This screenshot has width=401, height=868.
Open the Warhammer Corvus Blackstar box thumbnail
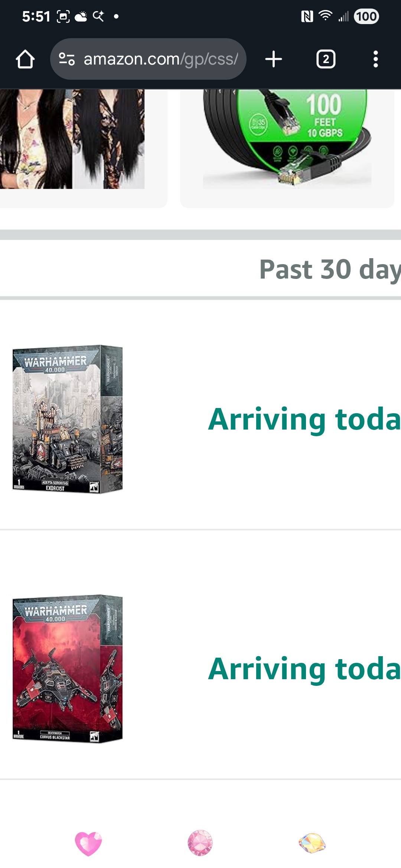coord(68,669)
